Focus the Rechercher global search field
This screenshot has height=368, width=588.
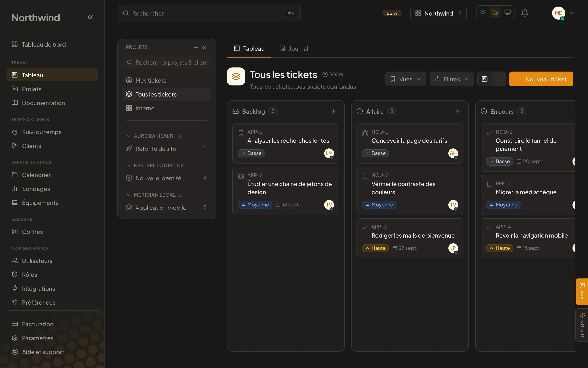[209, 13]
